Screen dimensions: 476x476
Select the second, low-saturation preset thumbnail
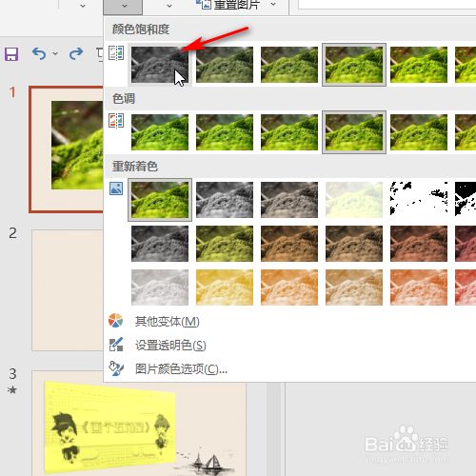(225, 65)
